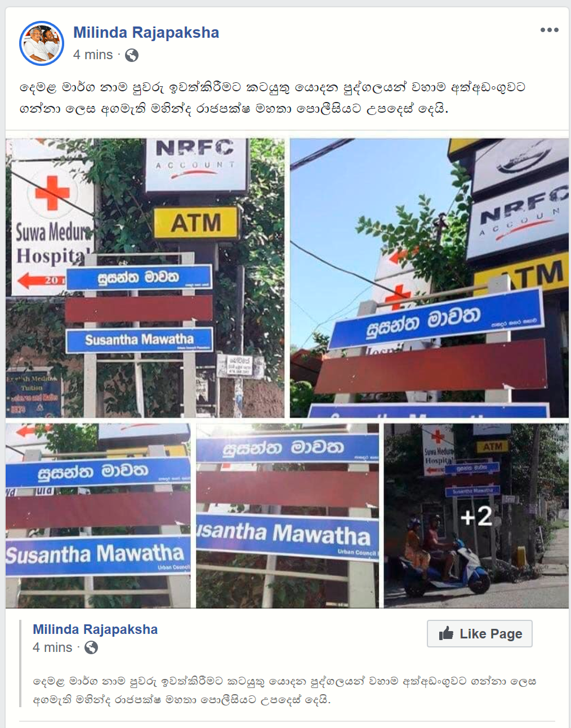Click the Sinhala caption in the shared preview
571x728 pixels.
(284, 691)
